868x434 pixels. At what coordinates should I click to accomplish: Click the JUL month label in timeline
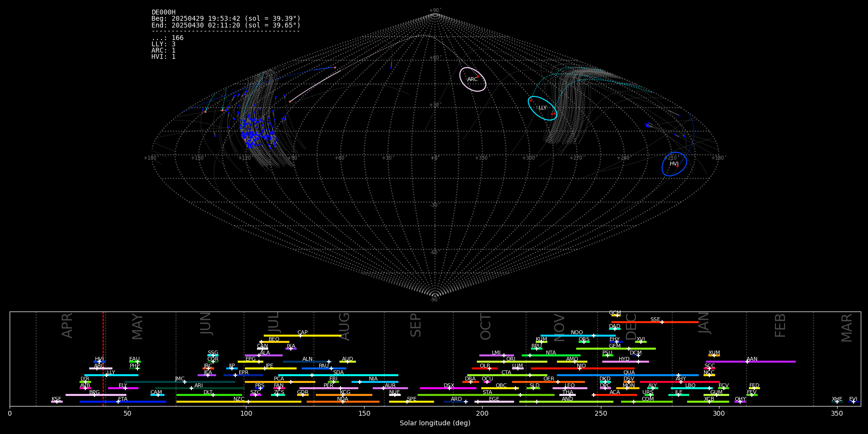(x=273, y=323)
